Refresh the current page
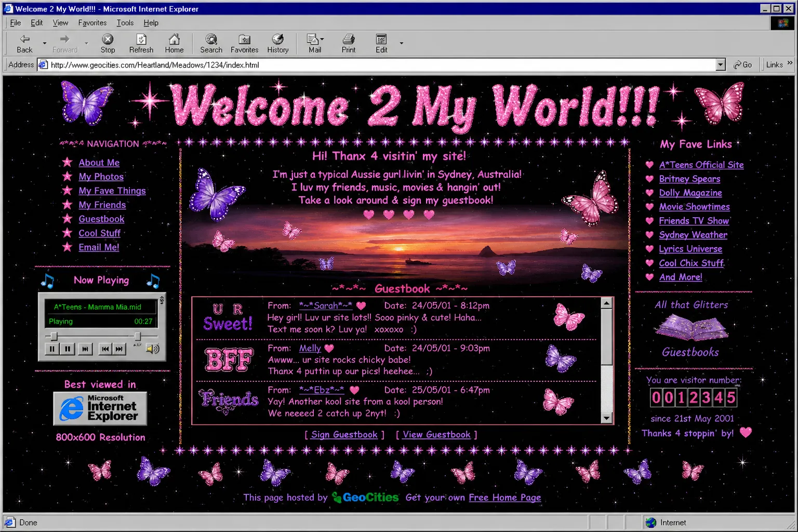Viewport: 798px width, 532px height. (141, 44)
